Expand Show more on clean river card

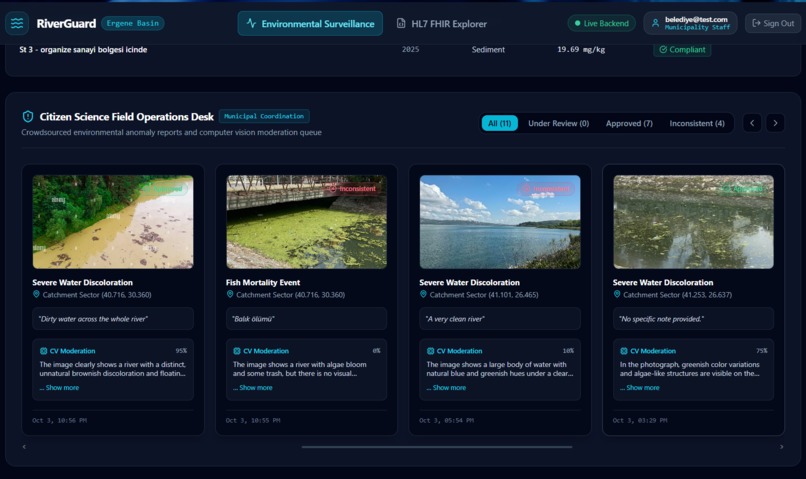[x=446, y=388]
